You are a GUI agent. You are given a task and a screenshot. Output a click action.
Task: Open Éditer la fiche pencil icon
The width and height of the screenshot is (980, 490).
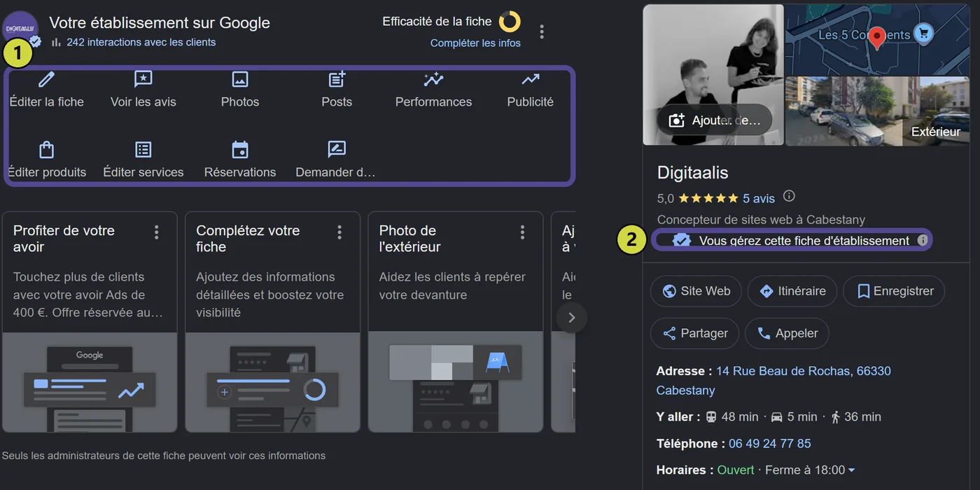click(46, 79)
